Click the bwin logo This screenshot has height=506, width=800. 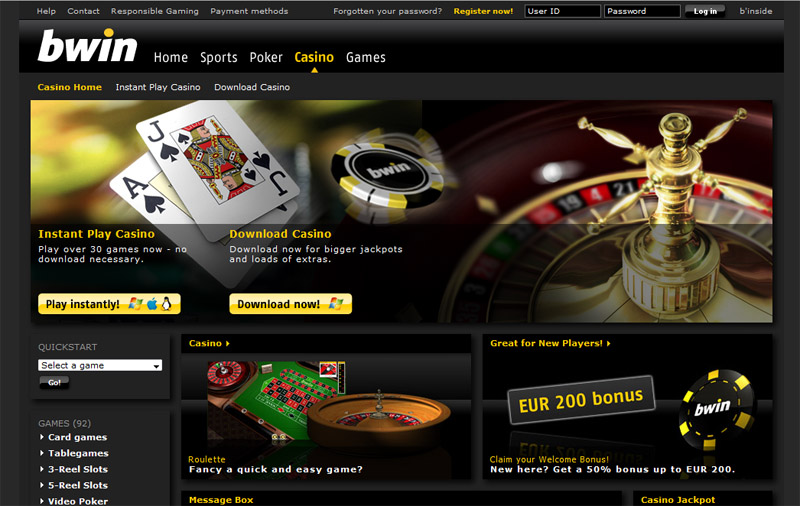tap(87, 46)
